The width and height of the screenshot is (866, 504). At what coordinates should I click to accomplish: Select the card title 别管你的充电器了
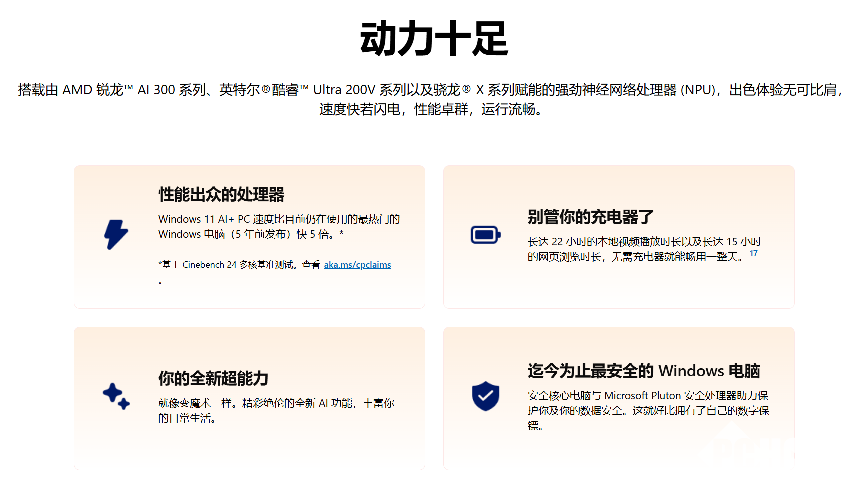click(590, 217)
